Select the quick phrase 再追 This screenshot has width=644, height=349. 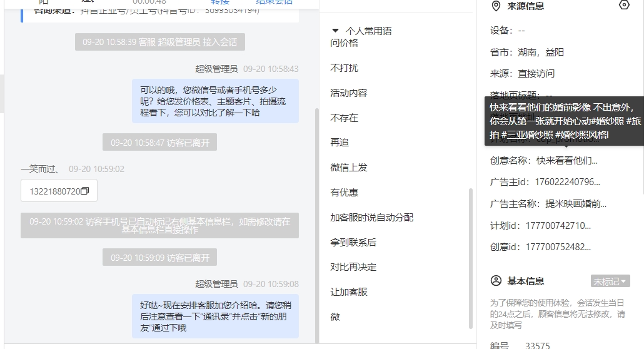[340, 143]
